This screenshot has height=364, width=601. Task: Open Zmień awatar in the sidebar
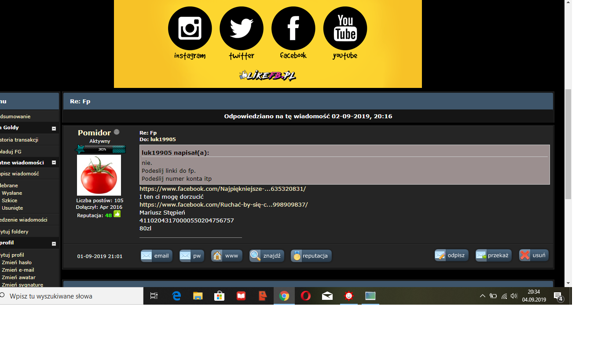pyautogui.click(x=18, y=277)
